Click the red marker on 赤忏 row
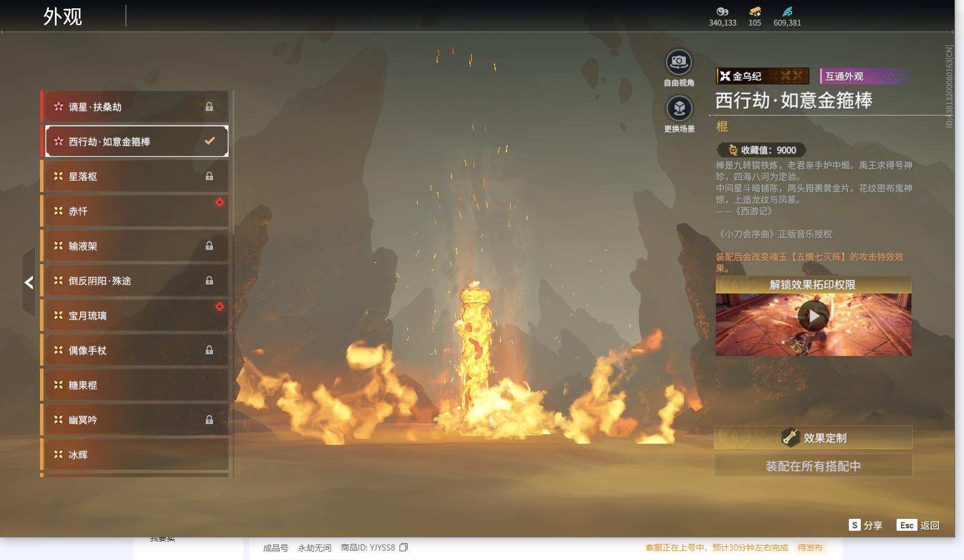964x560 pixels. point(220,203)
